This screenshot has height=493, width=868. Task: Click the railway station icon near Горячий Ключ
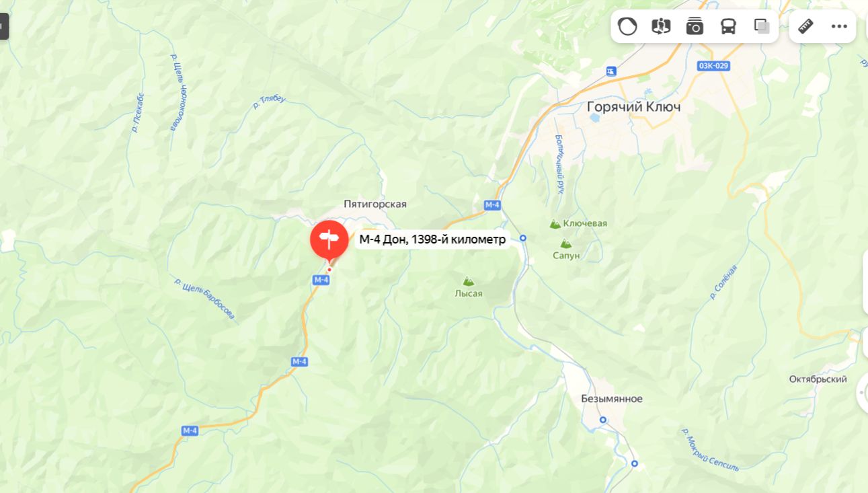coord(611,71)
